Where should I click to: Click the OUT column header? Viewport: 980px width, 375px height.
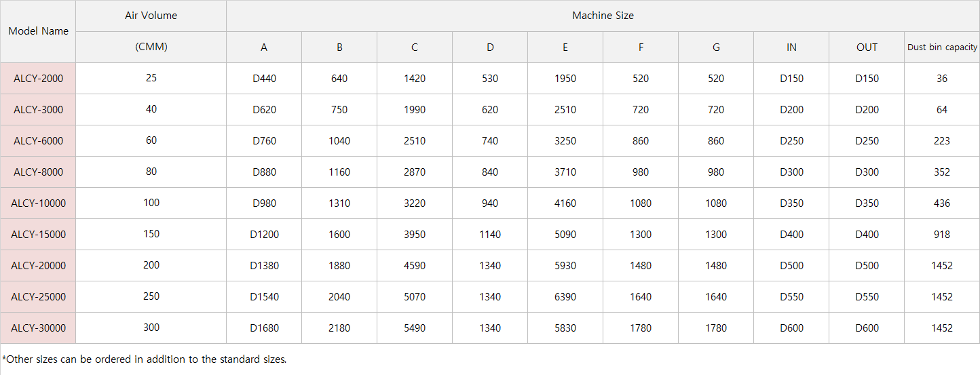coord(867,47)
